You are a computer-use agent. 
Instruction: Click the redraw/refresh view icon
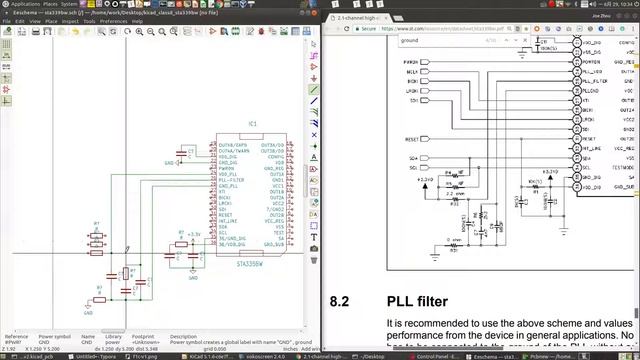128,31
